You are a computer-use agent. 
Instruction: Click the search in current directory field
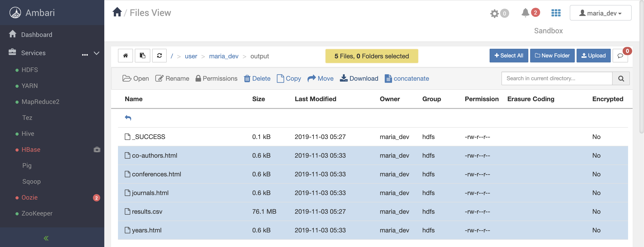coord(557,79)
